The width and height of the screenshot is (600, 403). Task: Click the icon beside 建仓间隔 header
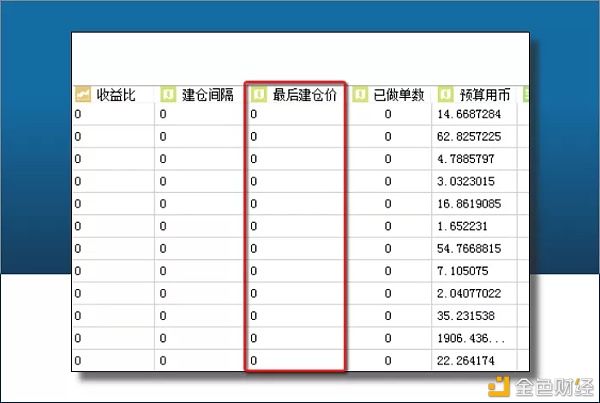click(168, 95)
